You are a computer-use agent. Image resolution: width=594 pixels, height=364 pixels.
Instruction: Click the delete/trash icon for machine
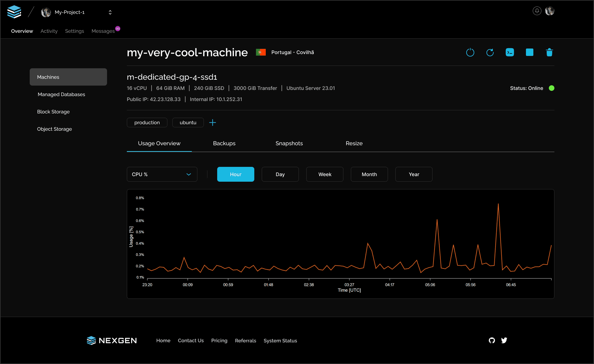pyautogui.click(x=549, y=53)
